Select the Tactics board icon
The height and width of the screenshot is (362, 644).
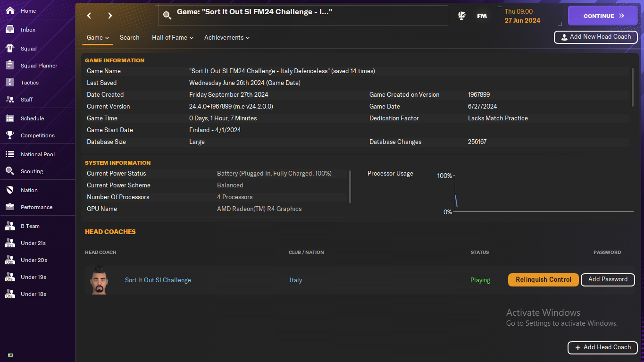[10, 83]
